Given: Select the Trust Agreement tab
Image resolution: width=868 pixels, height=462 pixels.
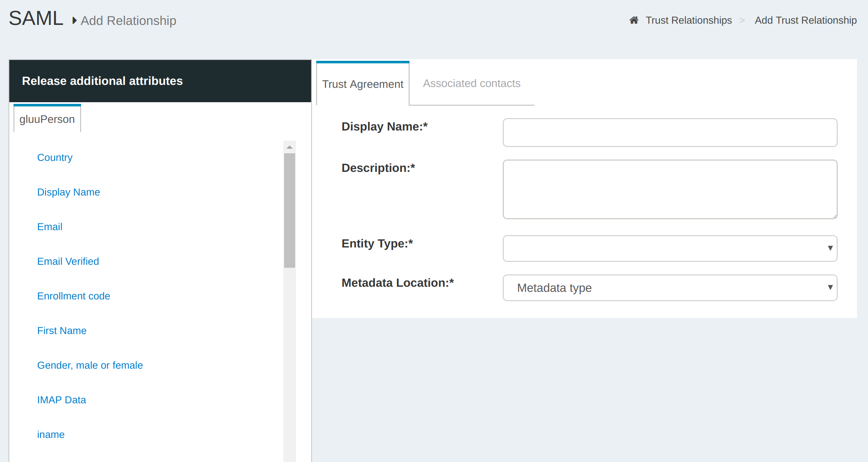Looking at the screenshot, I should tap(363, 84).
